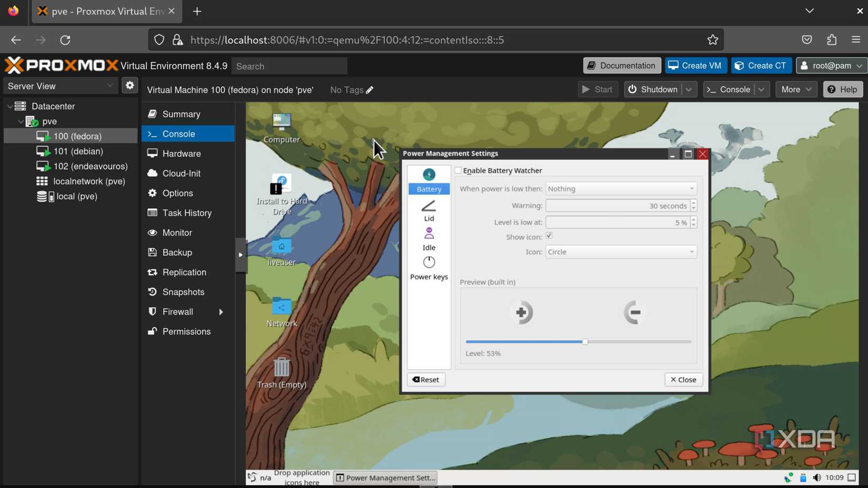The width and height of the screenshot is (868, 488).
Task: Go to the Snapshots section
Action: pyautogui.click(x=183, y=292)
